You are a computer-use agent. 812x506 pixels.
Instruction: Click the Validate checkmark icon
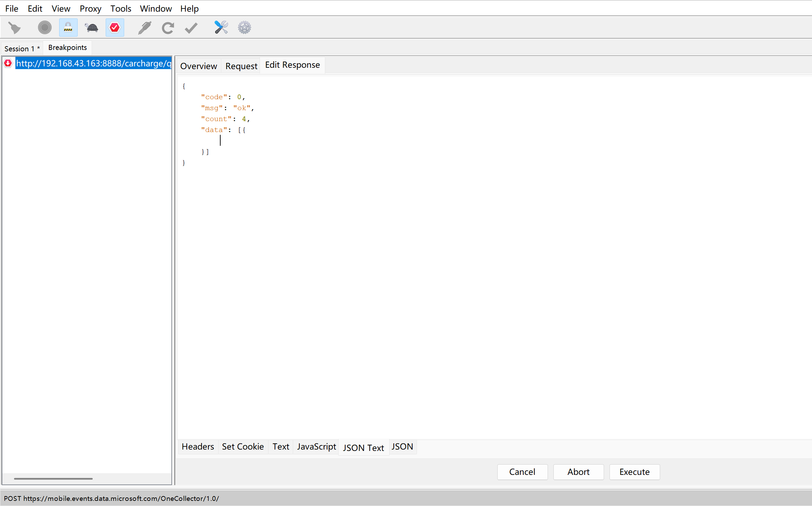[191, 28]
